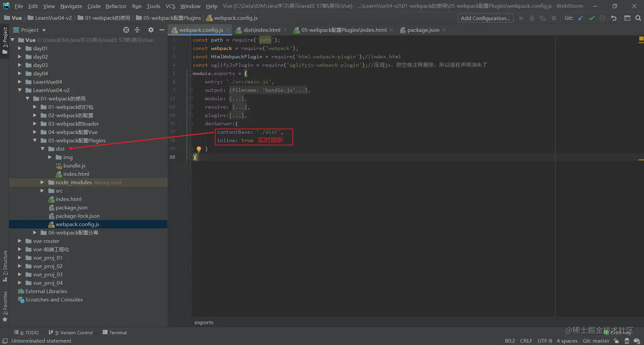Open the VCS menu

pos(170,6)
